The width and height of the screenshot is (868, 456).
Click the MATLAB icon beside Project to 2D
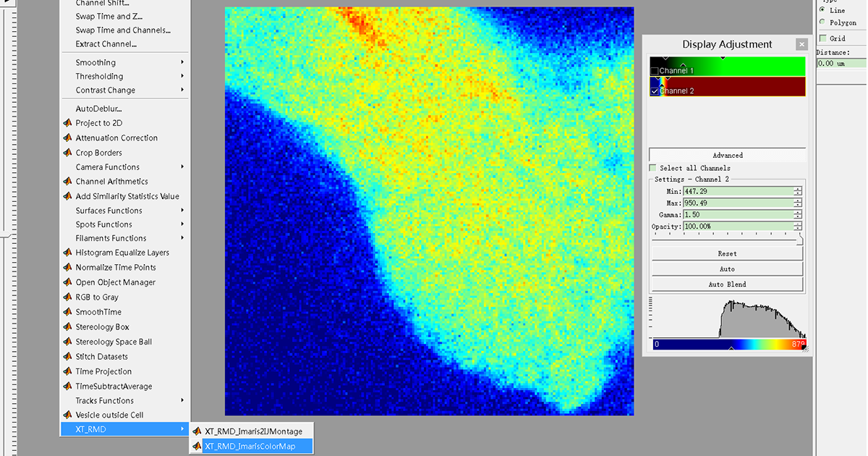67,123
